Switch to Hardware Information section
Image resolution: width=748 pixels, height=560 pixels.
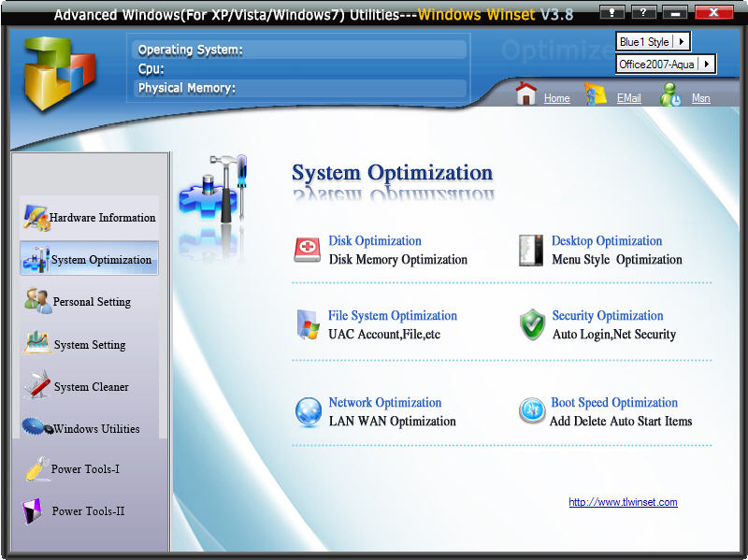click(89, 218)
